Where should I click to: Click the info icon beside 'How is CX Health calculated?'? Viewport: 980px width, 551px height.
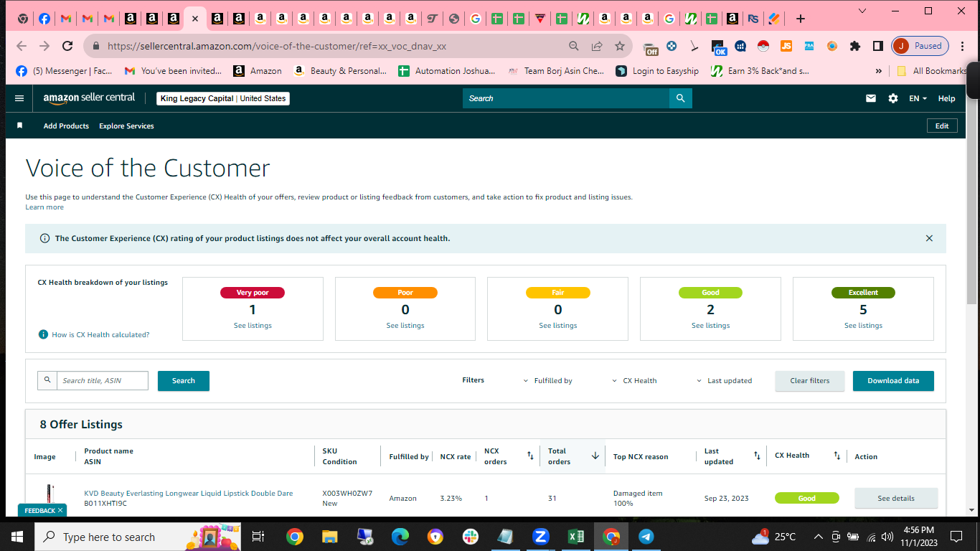[x=43, y=334]
